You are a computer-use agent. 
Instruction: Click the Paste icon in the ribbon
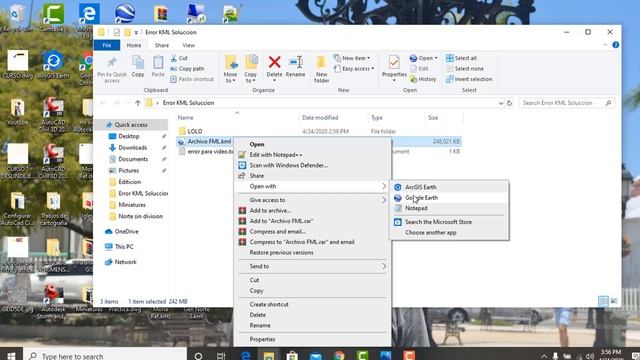coord(158,62)
